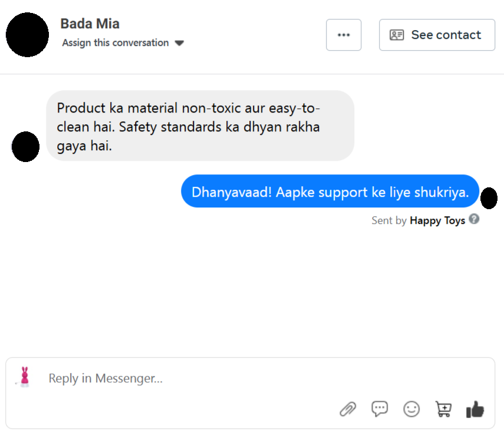Select the blue Dhanyavaad reply bubble

click(330, 191)
